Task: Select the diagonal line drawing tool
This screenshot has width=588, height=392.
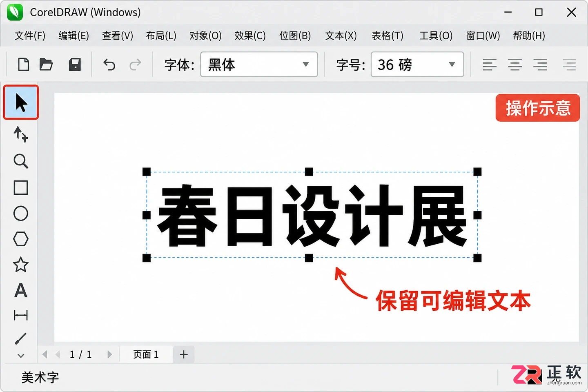Action: (x=20, y=338)
